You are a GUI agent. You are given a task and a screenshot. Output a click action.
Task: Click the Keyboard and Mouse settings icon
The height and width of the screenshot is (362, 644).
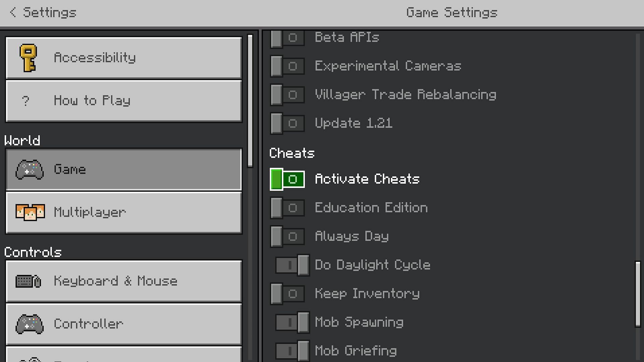pos(28,281)
